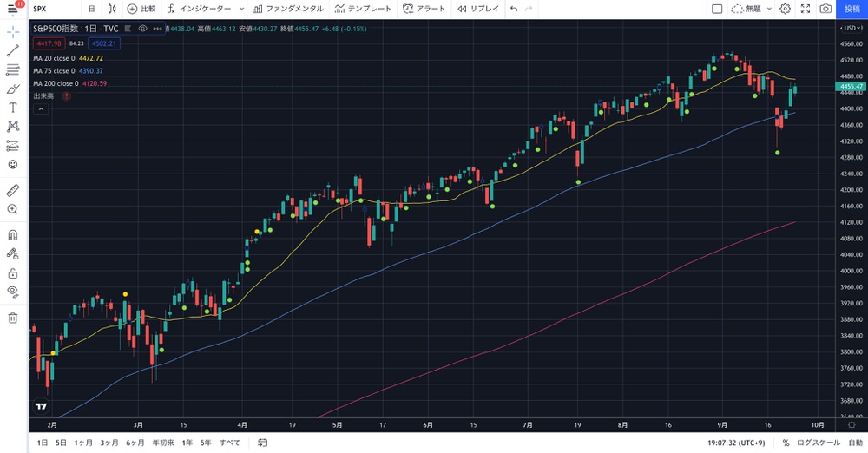Enter fullscreen mode

806,9
